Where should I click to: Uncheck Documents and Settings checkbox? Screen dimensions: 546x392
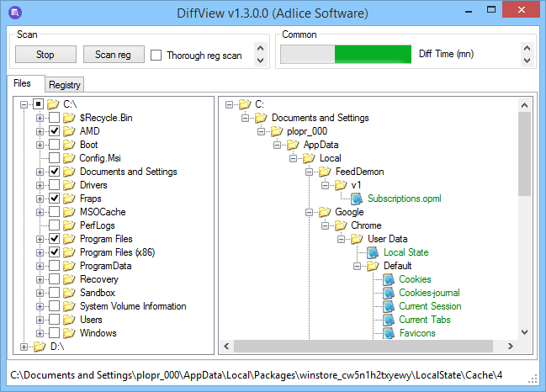point(54,172)
